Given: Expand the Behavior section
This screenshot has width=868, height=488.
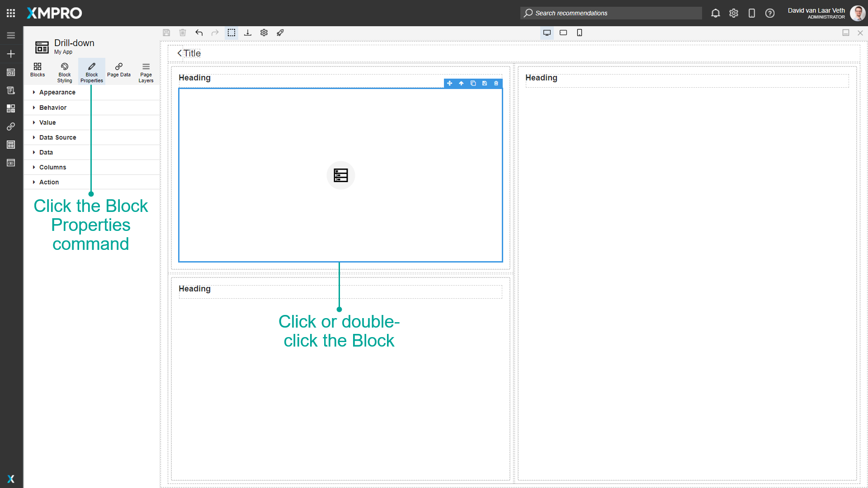Looking at the screenshot, I should tap(92, 108).
